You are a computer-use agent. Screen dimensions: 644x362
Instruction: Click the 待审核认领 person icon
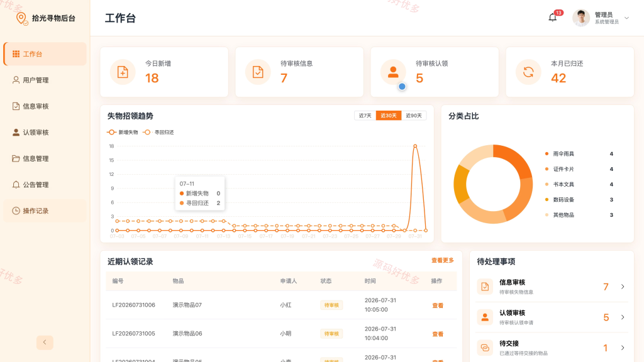point(393,72)
